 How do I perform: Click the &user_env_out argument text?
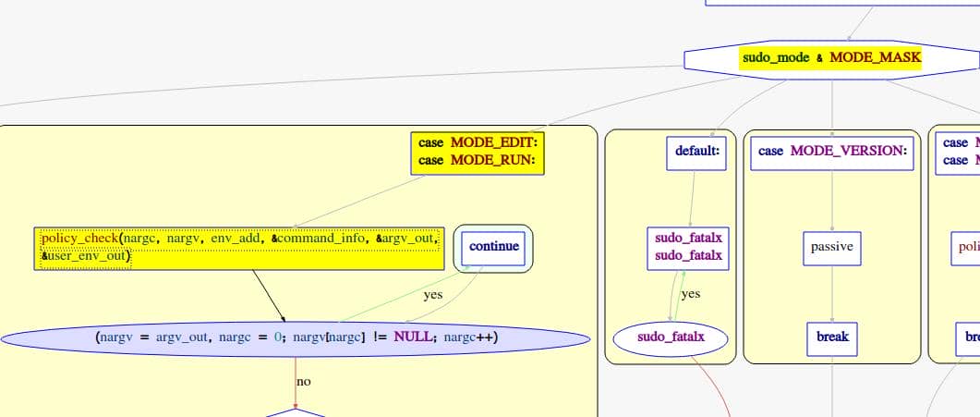(x=84, y=256)
